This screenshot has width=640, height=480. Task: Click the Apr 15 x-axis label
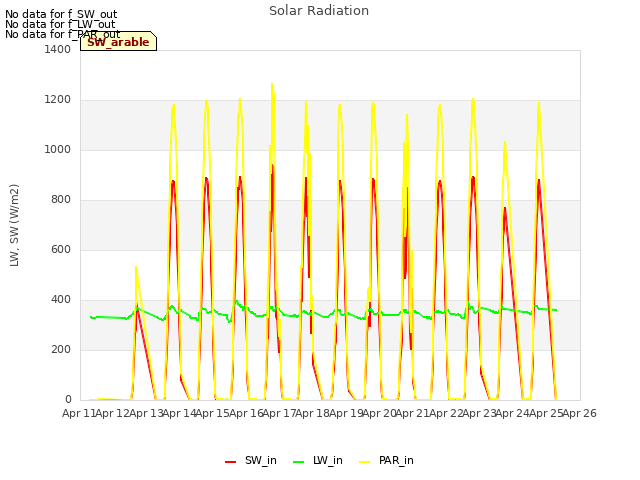coord(212,413)
